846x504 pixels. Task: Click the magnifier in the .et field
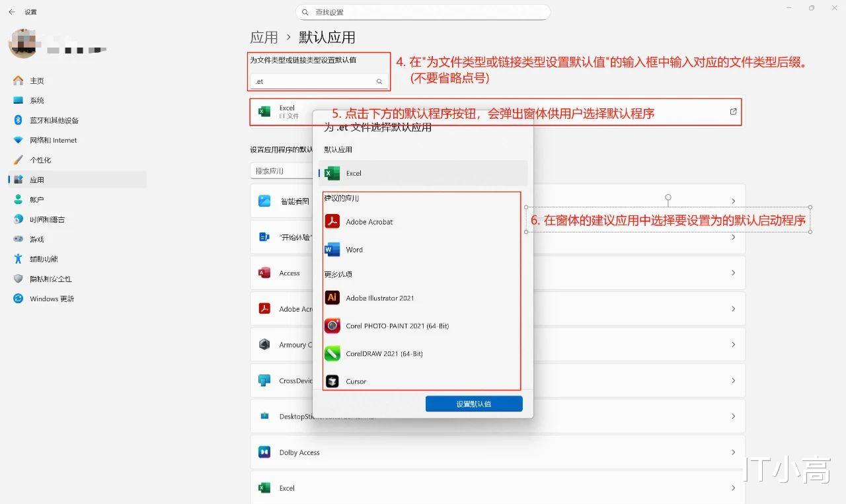379,81
